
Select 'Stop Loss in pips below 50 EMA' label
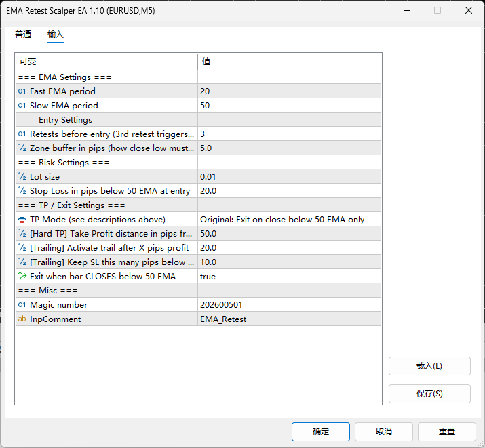pyautogui.click(x=110, y=191)
